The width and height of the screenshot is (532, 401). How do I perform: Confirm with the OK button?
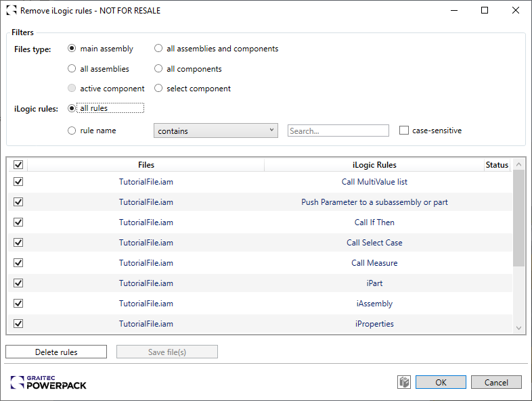pyautogui.click(x=441, y=382)
